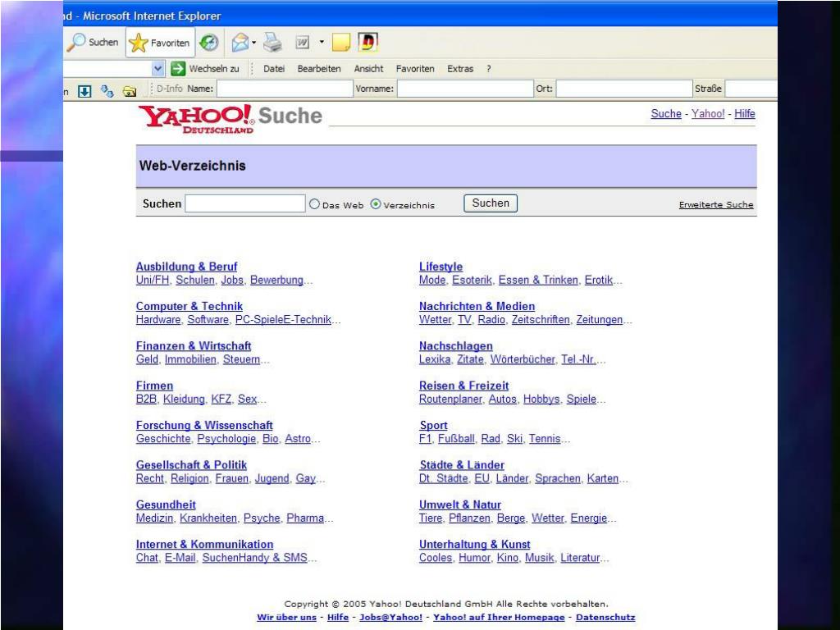Image resolution: width=840 pixels, height=630 pixels.
Task: Click the history/media globe icon
Action: click(209, 43)
